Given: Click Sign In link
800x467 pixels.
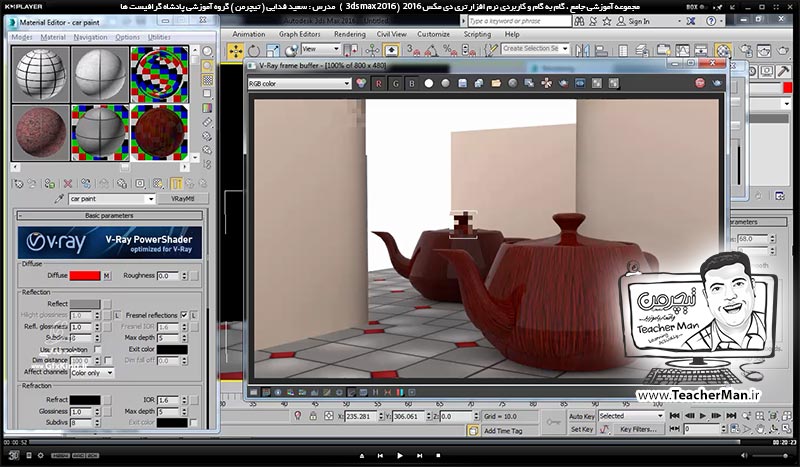Looking at the screenshot, I should coord(639,21).
